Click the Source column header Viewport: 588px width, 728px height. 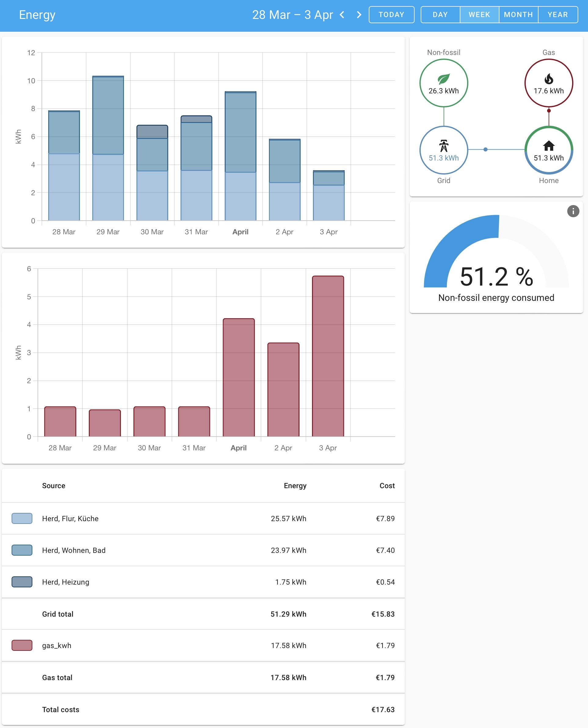pos(53,486)
